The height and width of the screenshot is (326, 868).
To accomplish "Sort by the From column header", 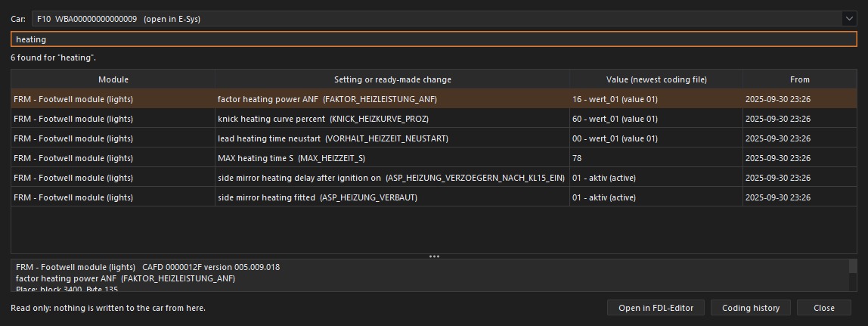I will click(799, 79).
